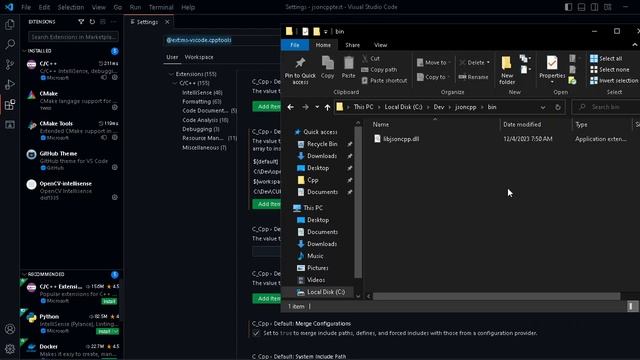Click Dev in the address breadcrumb

[439, 107]
